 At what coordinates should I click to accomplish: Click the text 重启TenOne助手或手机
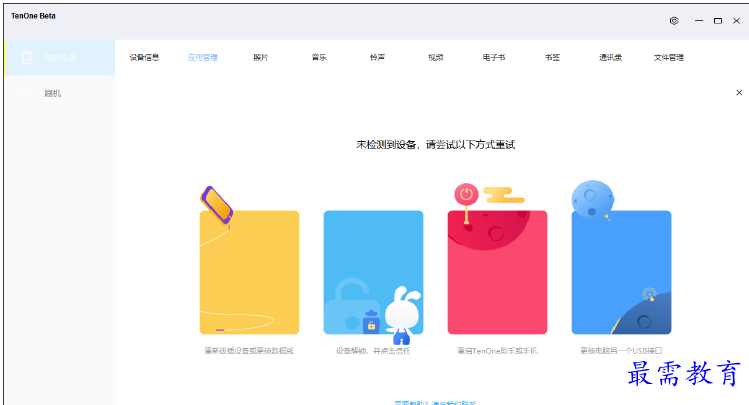(x=497, y=351)
